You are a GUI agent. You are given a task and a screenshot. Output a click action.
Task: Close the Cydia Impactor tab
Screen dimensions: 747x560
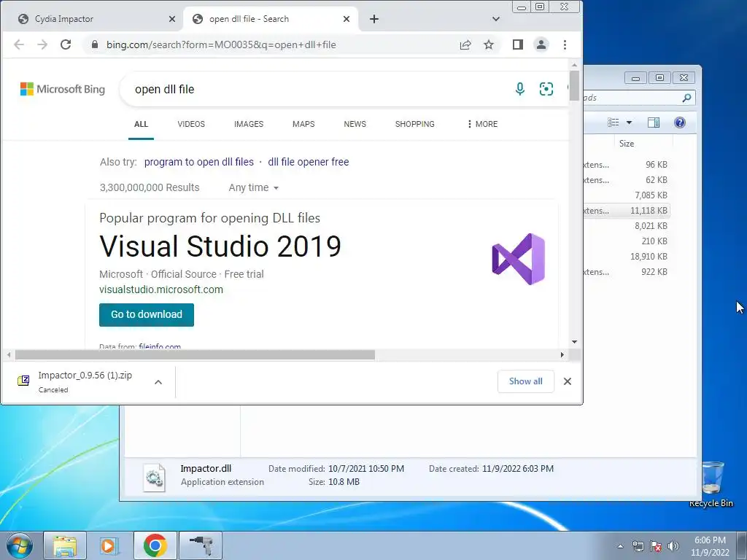point(172,19)
